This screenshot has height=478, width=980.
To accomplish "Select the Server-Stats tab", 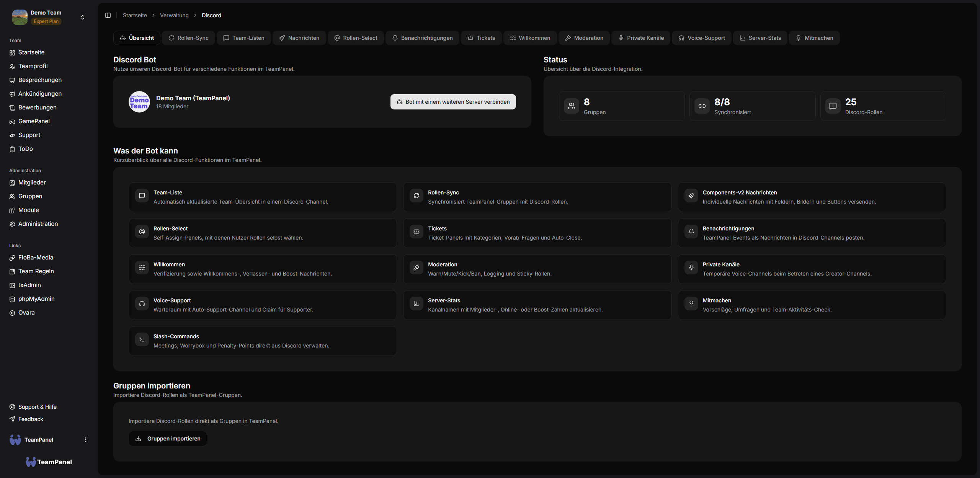I will click(x=760, y=38).
